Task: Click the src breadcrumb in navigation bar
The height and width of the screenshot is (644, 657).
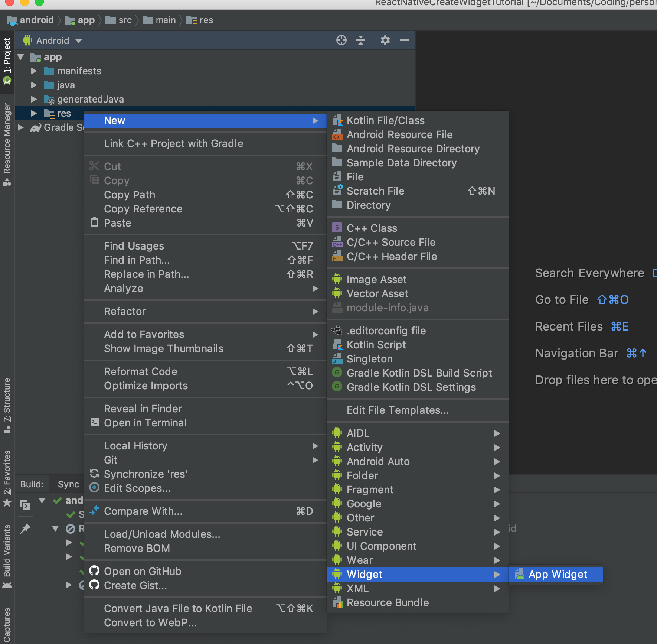Action: [x=119, y=20]
